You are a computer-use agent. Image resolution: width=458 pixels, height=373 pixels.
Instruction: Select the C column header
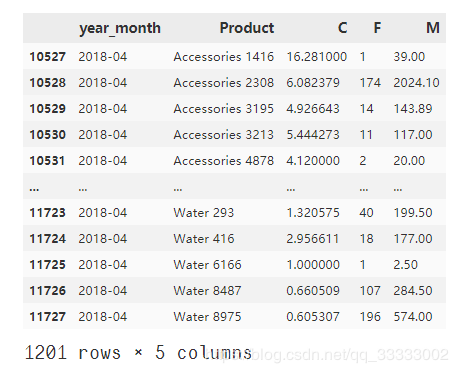coord(342,28)
